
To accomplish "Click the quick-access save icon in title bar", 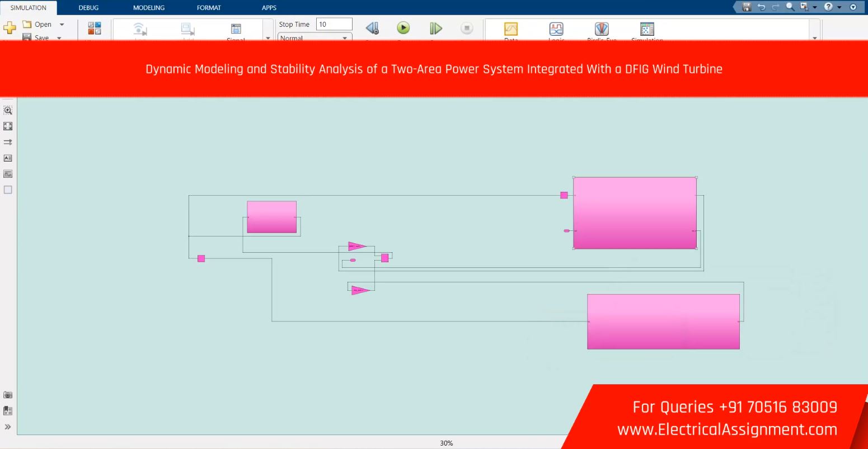I will (747, 7).
